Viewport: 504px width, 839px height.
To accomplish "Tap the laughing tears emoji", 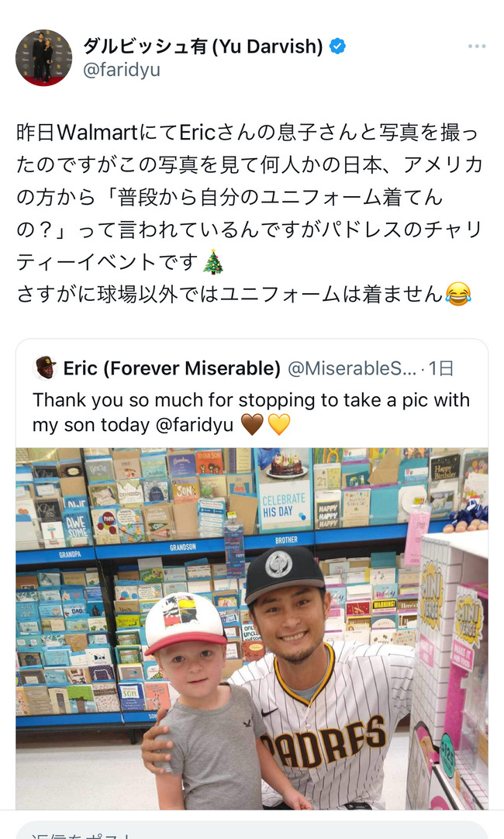I will [458, 294].
